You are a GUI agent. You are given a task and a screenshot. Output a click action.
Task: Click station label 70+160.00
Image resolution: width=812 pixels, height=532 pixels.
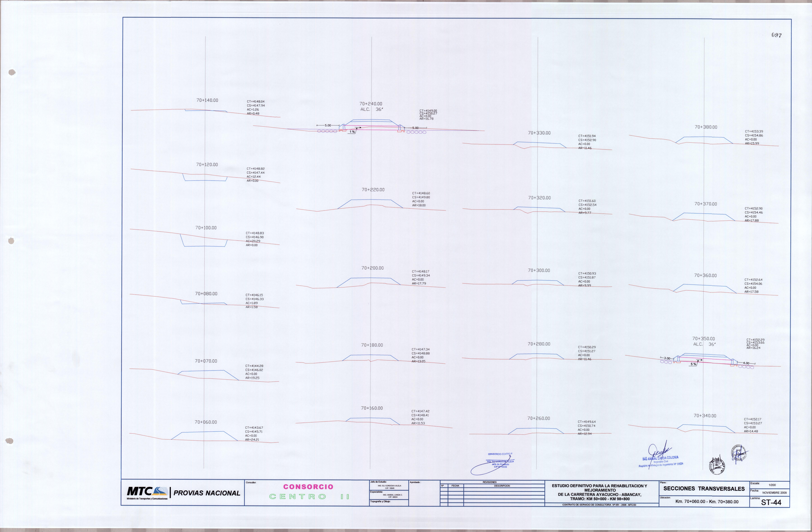click(x=372, y=408)
